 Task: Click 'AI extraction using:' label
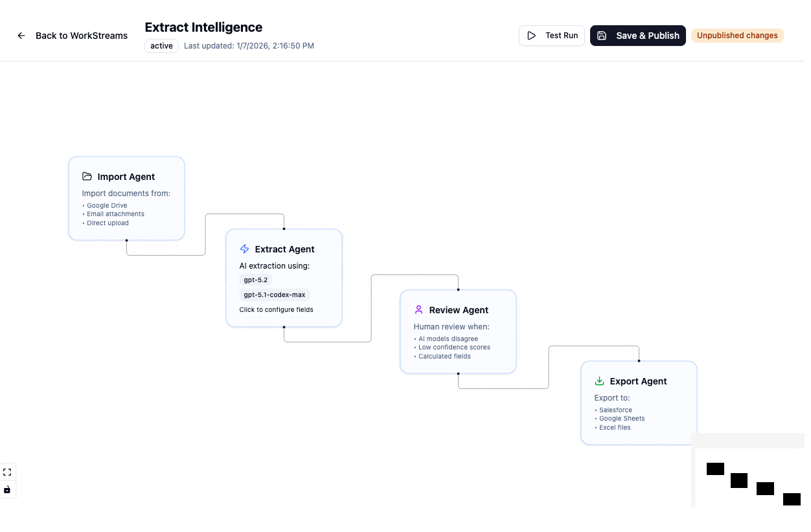tap(275, 265)
